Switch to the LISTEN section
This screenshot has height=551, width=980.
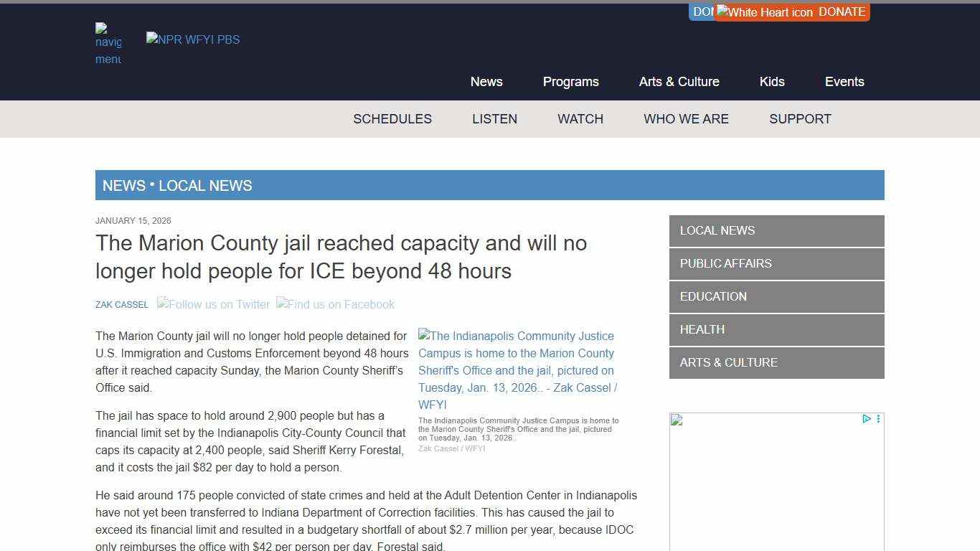[494, 119]
